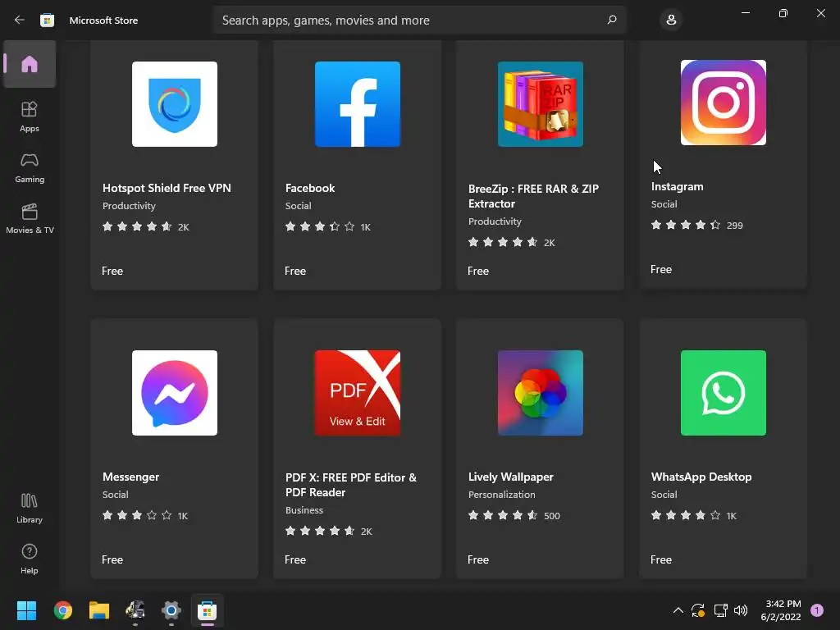Open the PDF X app icon

(x=358, y=393)
